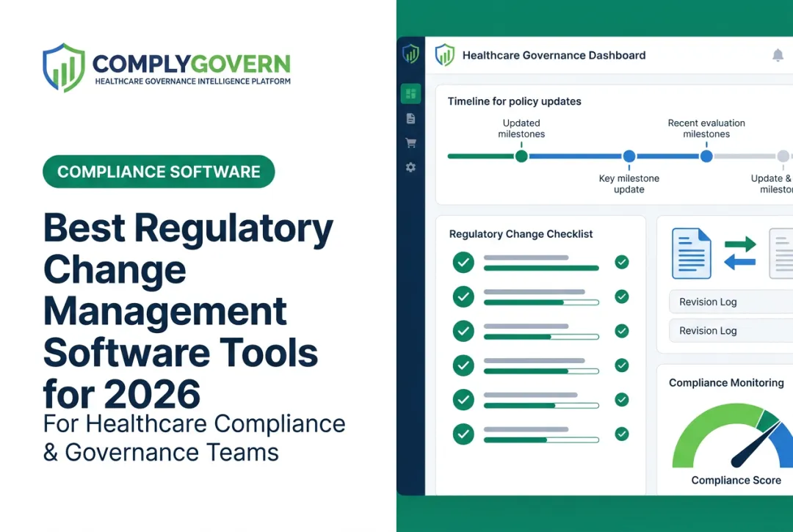Viewport: 793px width, 532px height.
Task: Click the second checklist row's progress bar
Action: tap(541, 302)
